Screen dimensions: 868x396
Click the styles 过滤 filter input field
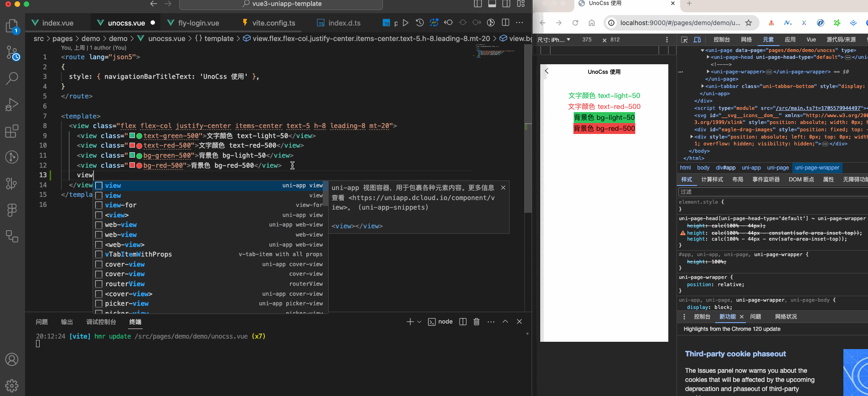tap(773, 192)
